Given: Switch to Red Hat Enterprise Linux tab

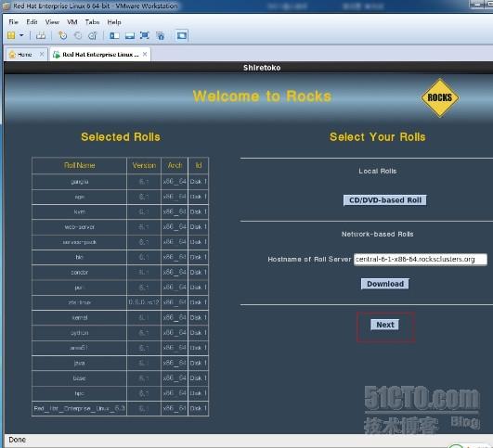Looking at the screenshot, I should point(100,55).
